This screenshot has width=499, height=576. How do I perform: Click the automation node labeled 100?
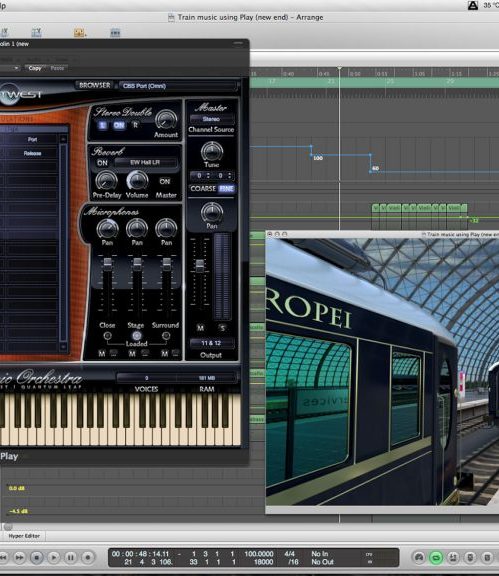tap(312, 156)
